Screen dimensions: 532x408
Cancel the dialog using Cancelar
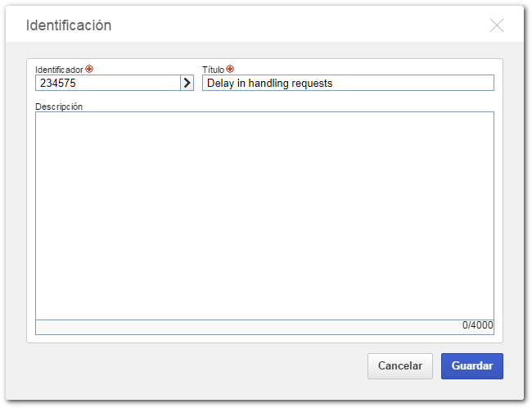point(400,366)
